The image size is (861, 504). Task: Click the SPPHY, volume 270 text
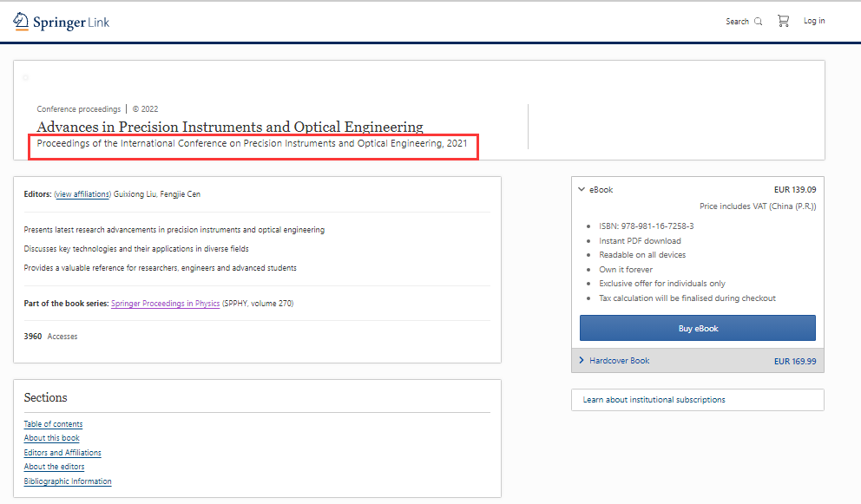[x=258, y=304]
